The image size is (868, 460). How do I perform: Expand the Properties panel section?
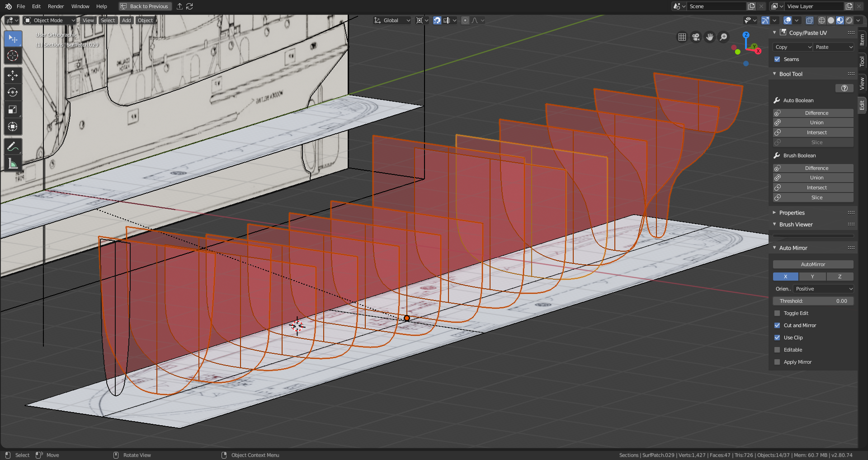[x=792, y=213]
